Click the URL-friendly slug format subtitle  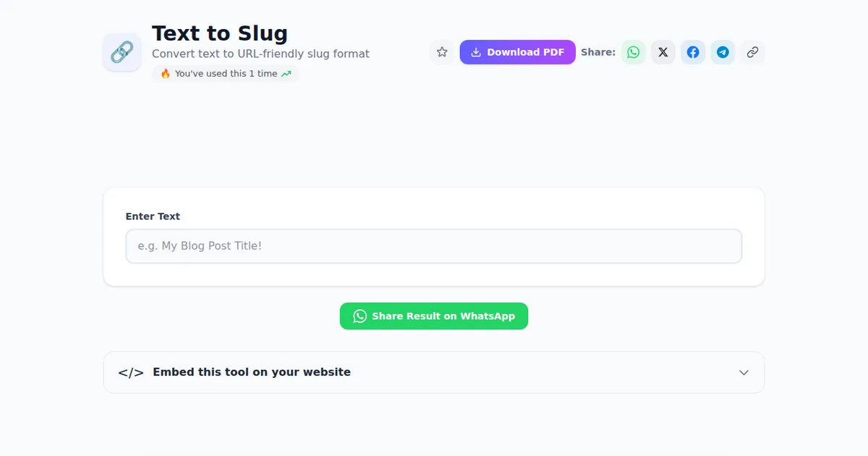[x=260, y=54]
